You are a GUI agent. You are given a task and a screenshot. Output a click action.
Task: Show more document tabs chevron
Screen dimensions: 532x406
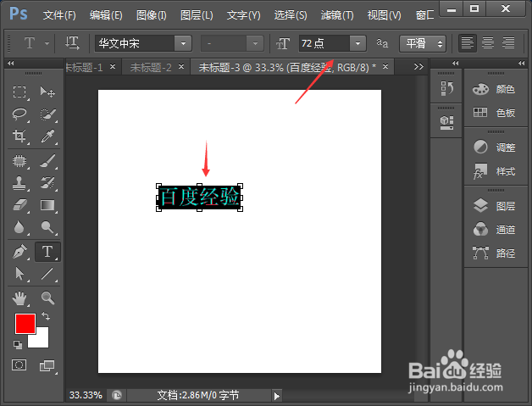pos(418,66)
